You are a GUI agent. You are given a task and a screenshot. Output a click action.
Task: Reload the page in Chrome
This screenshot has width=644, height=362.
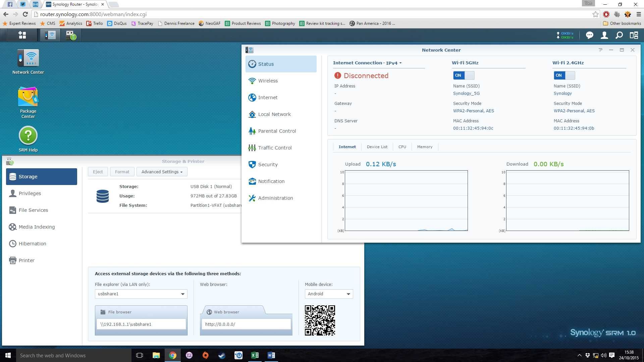pyautogui.click(x=25, y=14)
